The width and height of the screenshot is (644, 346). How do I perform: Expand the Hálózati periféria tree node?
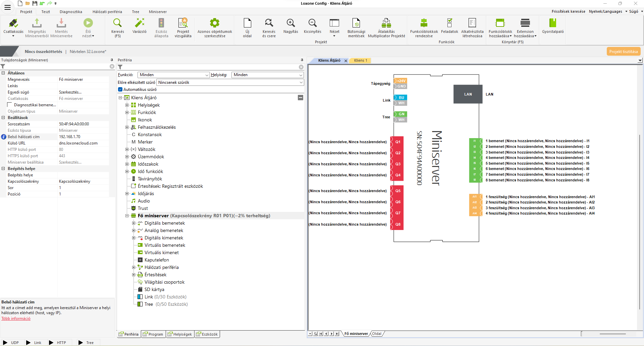point(134,267)
